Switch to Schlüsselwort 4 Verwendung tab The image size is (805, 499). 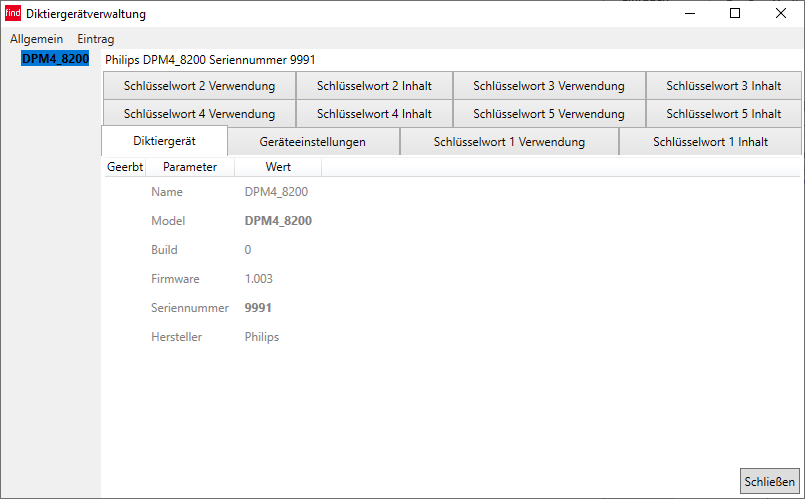[199, 113]
